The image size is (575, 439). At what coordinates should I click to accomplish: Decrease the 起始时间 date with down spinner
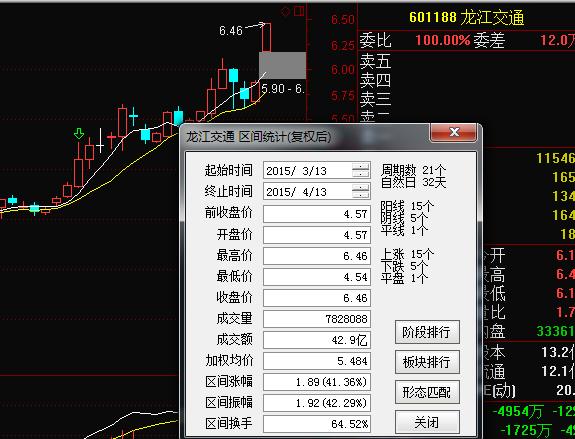pyautogui.click(x=360, y=175)
